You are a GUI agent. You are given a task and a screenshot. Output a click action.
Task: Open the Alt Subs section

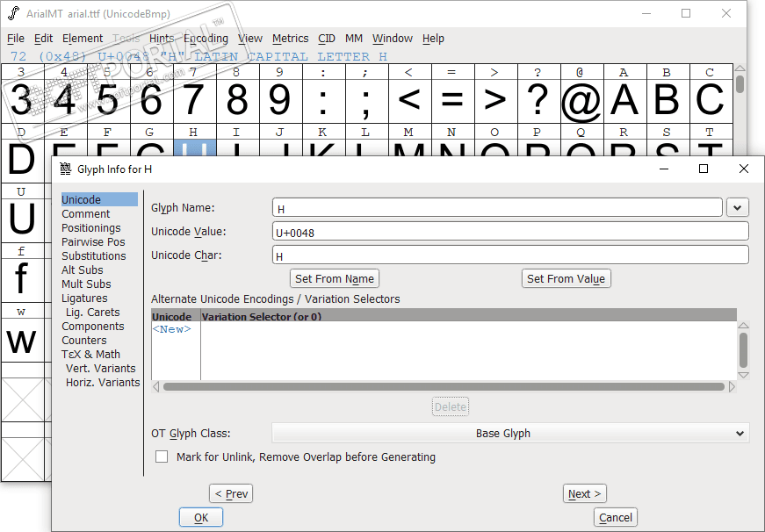(x=83, y=270)
